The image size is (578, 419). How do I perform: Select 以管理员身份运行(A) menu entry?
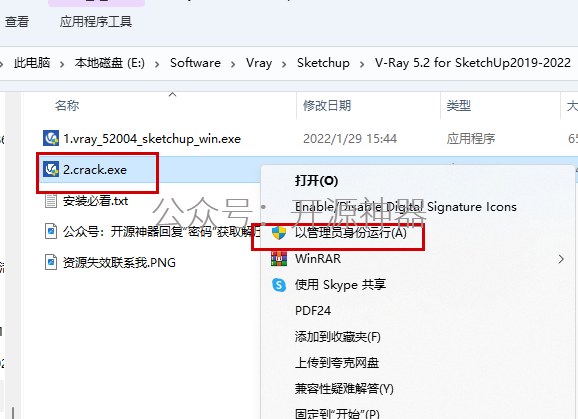pos(351,233)
